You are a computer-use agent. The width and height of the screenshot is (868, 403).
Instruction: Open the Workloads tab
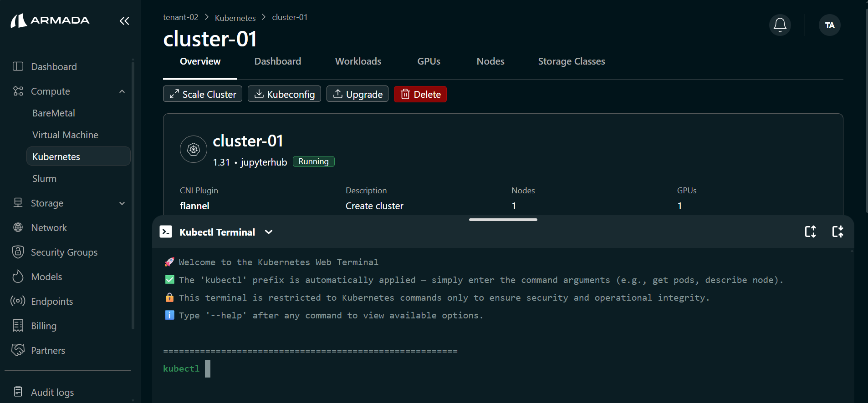pyautogui.click(x=358, y=61)
